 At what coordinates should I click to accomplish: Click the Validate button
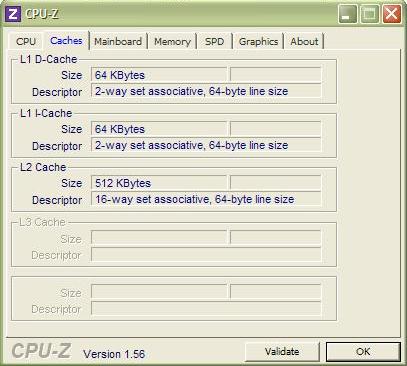pos(282,351)
